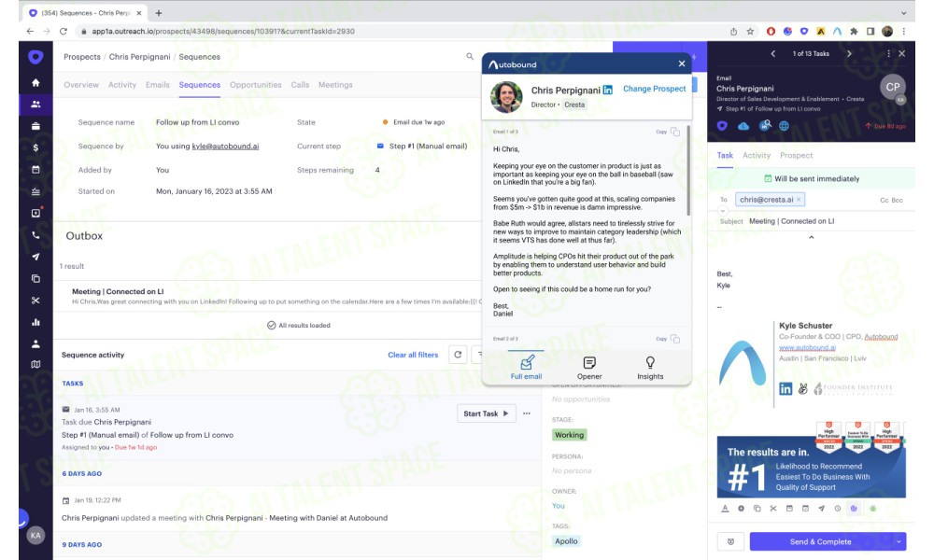Click the Start Task button

pos(486,413)
